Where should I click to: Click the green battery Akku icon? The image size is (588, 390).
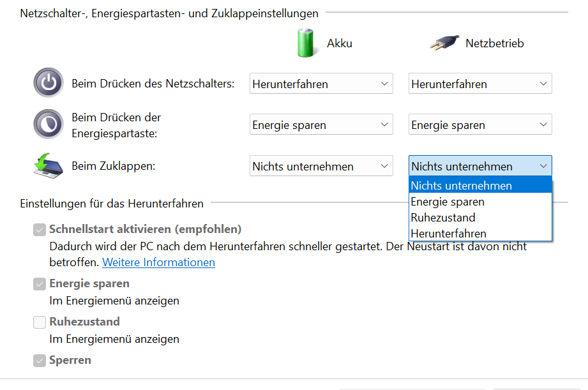click(x=306, y=43)
